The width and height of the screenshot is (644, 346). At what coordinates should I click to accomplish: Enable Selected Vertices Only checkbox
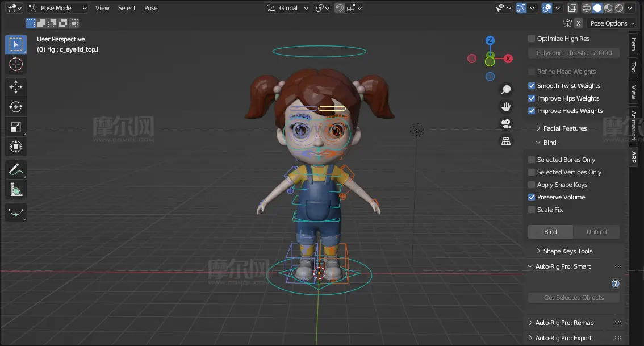point(532,172)
